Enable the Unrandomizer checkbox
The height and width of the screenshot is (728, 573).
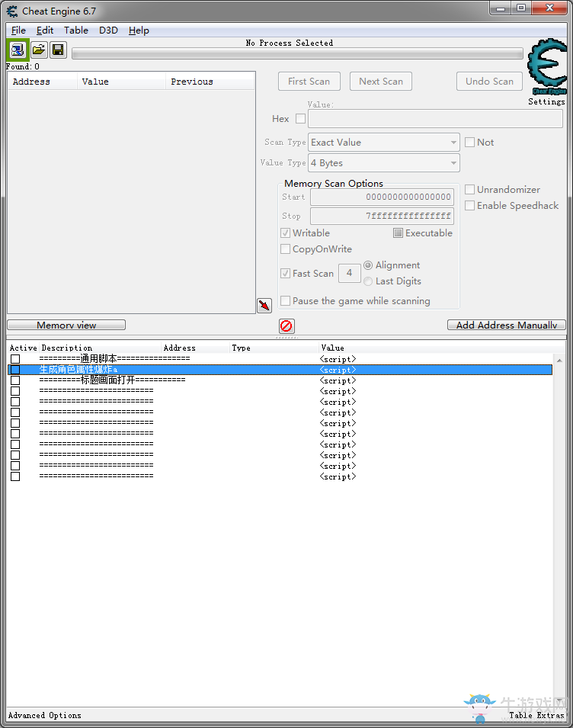point(469,189)
